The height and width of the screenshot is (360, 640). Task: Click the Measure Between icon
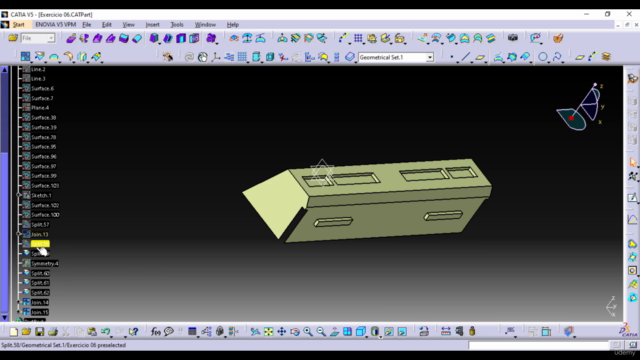click(446, 331)
